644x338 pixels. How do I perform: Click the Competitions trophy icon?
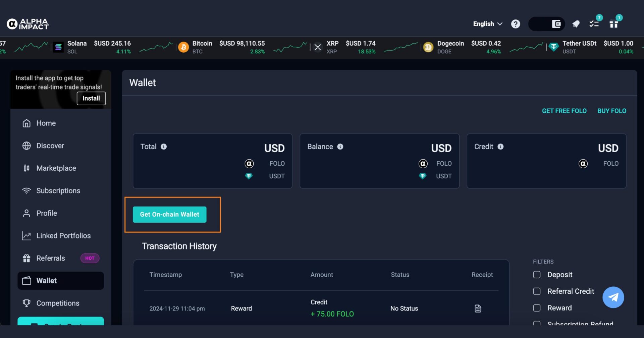click(x=26, y=303)
